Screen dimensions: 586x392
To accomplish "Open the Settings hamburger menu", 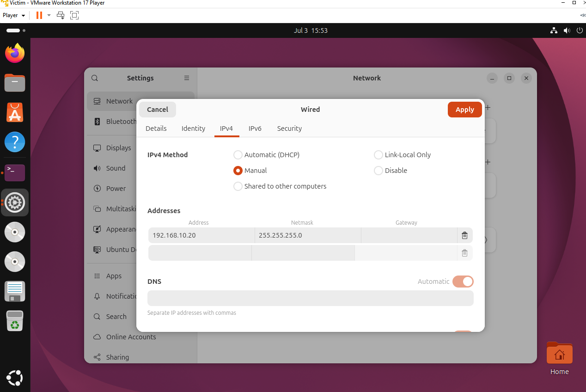I will (x=187, y=78).
